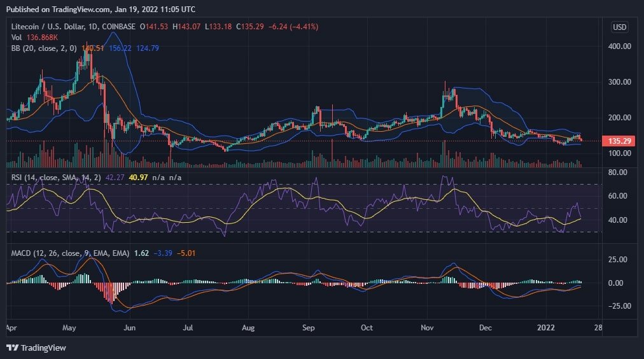Click the current price label 135.29

coord(619,141)
